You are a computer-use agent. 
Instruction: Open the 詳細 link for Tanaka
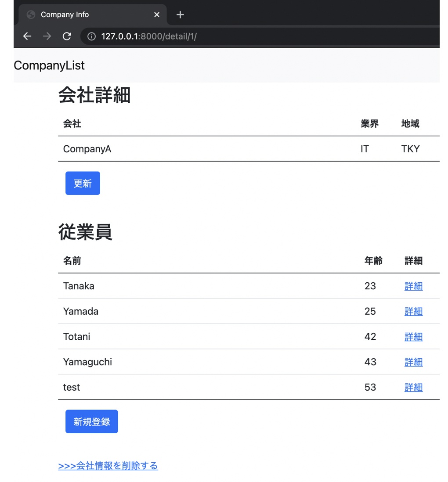pyautogui.click(x=413, y=286)
